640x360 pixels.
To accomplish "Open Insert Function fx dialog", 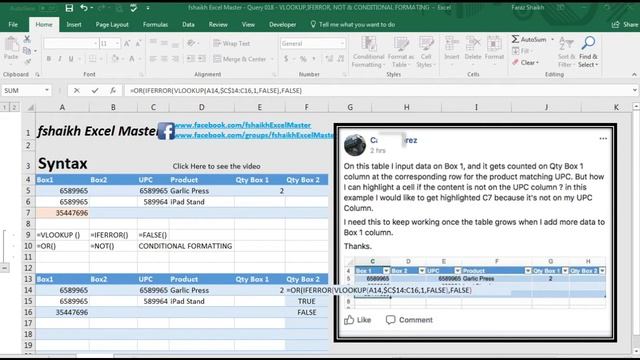I will coord(113,91).
